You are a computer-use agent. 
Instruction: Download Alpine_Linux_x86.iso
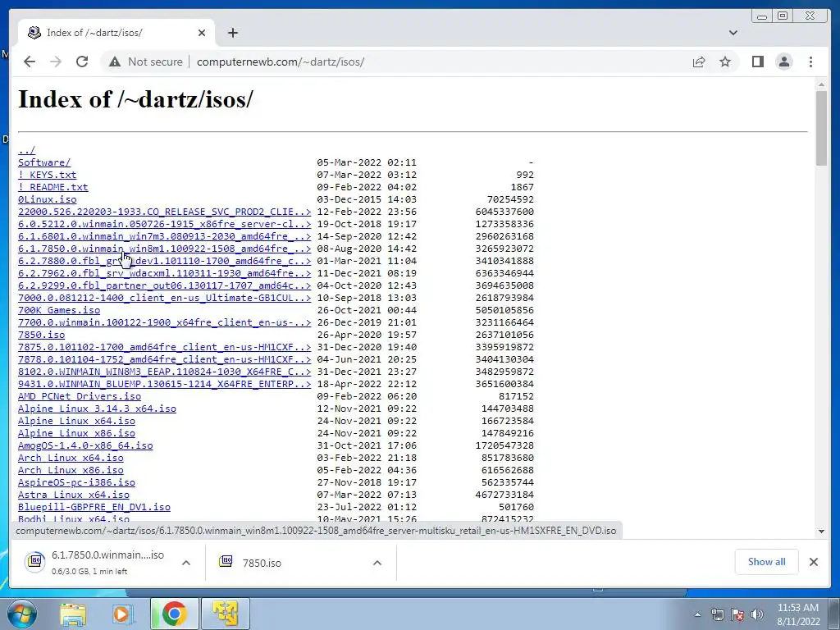pos(76,433)
